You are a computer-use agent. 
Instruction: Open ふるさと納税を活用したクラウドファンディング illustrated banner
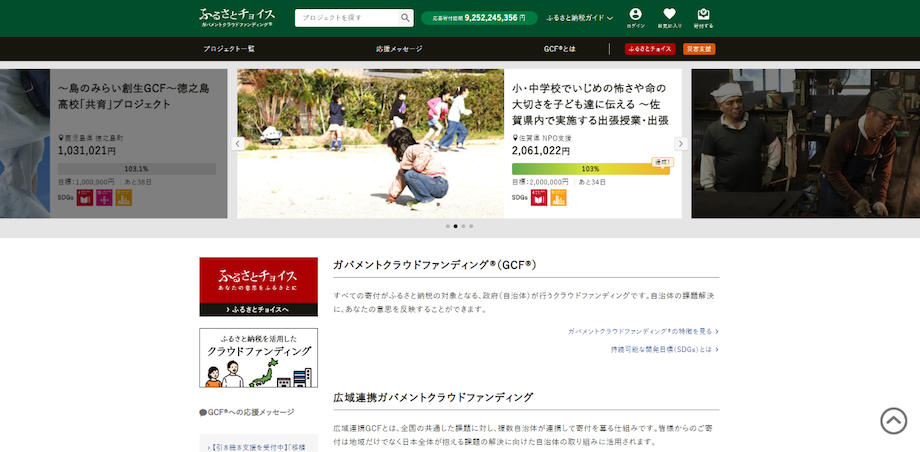click(259, 357)
